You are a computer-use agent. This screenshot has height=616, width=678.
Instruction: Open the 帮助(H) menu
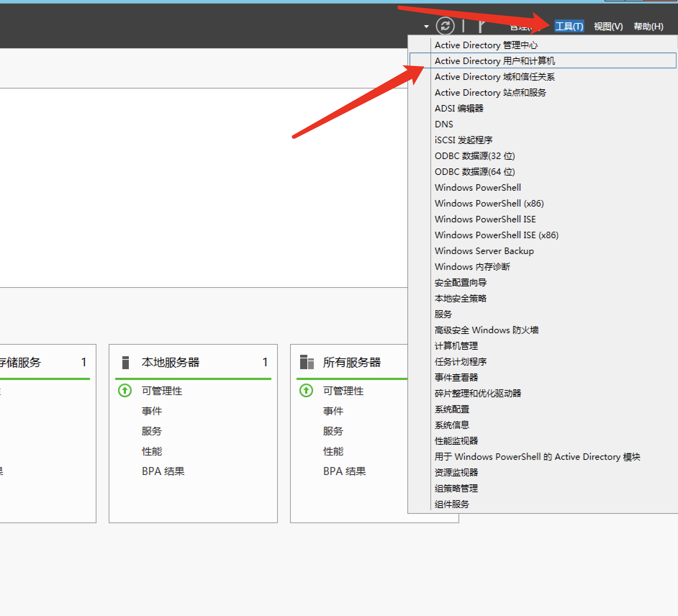[x=648, y=26]
